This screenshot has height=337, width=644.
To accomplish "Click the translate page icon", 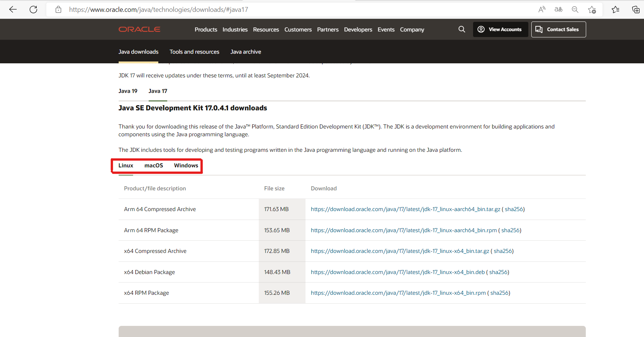I will pos(558,10).
